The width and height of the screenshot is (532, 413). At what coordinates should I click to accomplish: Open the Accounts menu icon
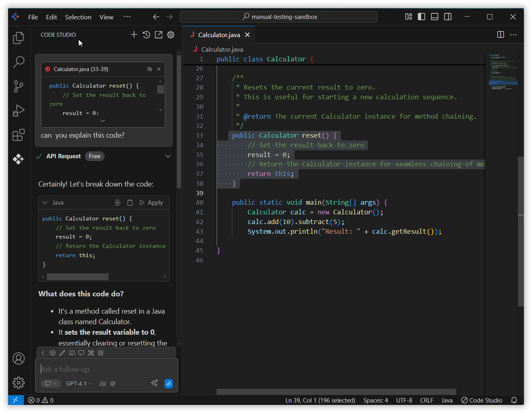point(19,358)
